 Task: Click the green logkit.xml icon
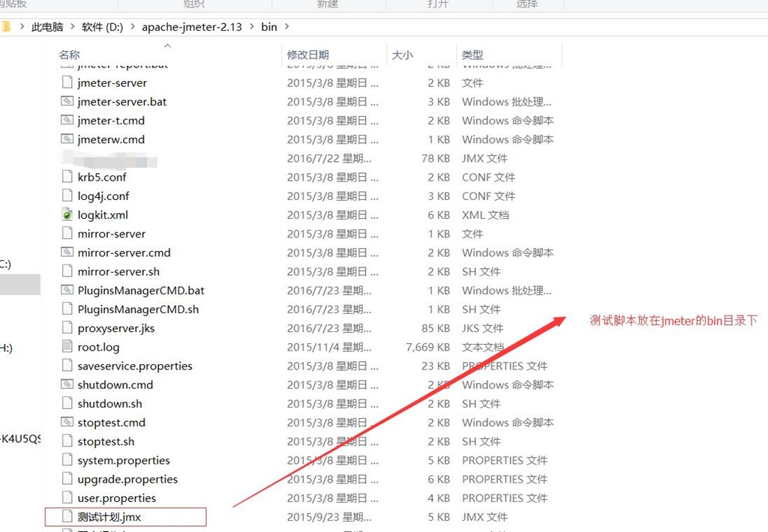(67, 214)
